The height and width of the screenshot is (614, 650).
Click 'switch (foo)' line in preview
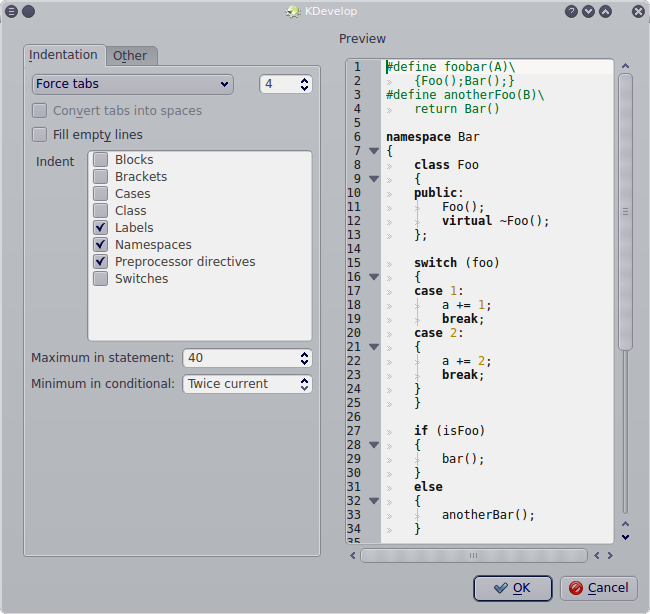pos(457,263)
